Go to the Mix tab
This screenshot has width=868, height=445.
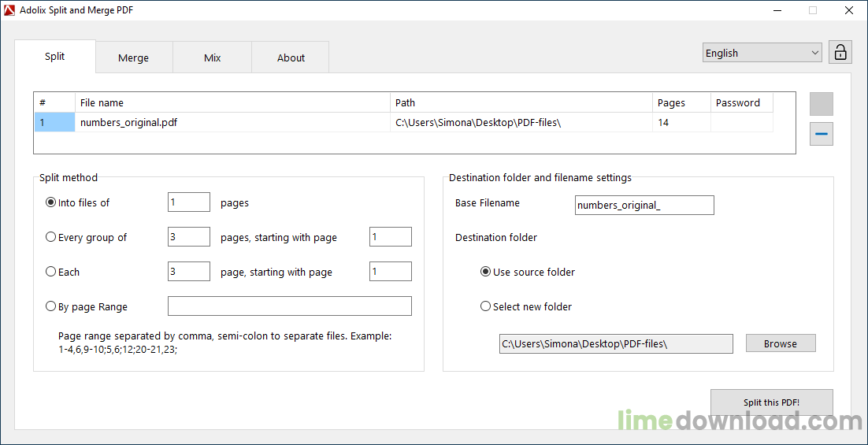pyautogui.click(x=212, y=57)
